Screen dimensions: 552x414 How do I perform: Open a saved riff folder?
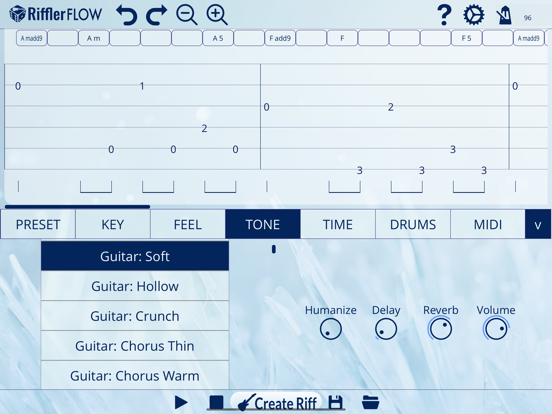(x=371, y=402)
